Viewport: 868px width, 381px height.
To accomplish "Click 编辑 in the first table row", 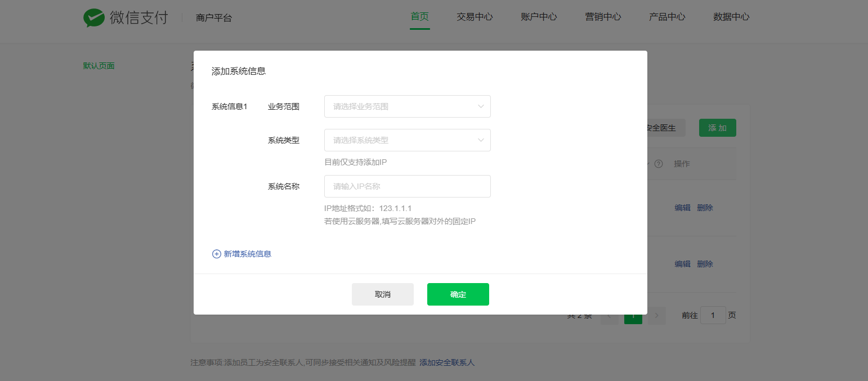I will click(x=682, y=208).
